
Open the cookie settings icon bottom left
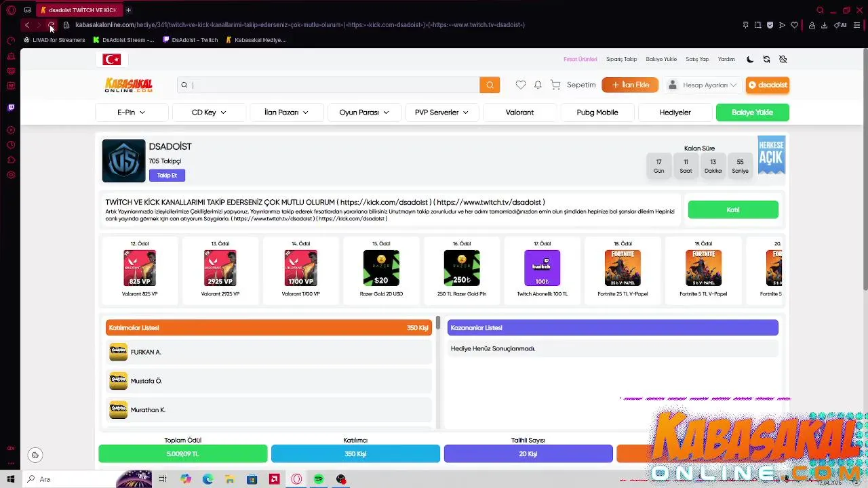pos(35,455)
